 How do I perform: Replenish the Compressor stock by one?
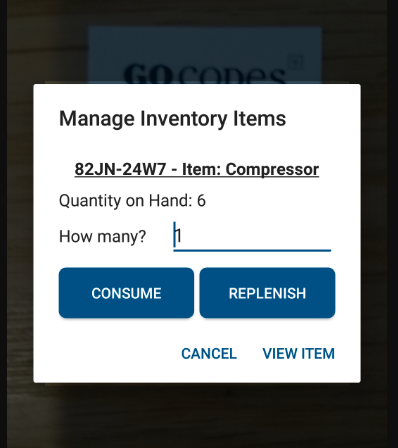tap(267, 293)
